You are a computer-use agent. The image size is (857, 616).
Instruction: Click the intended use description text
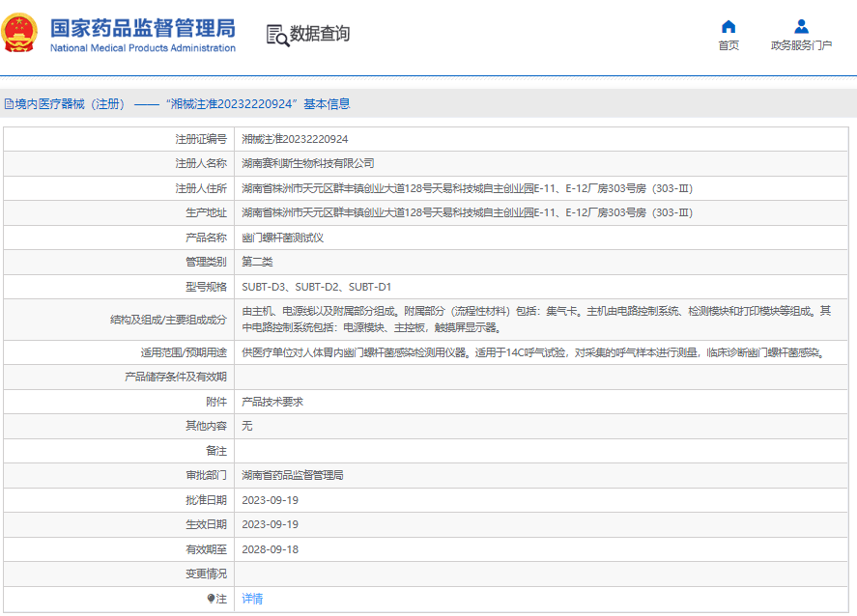pos(533,352)
